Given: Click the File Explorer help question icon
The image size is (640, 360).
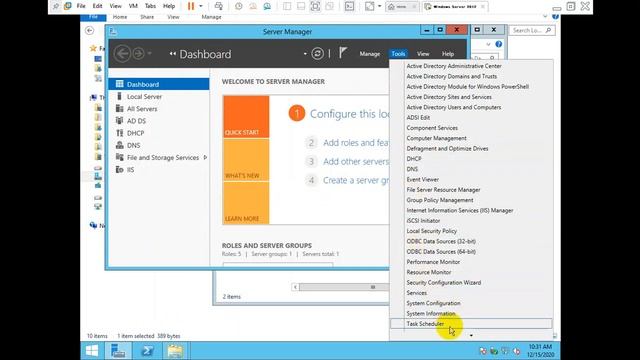Looking at the screenshot, I should coord(499,44).
